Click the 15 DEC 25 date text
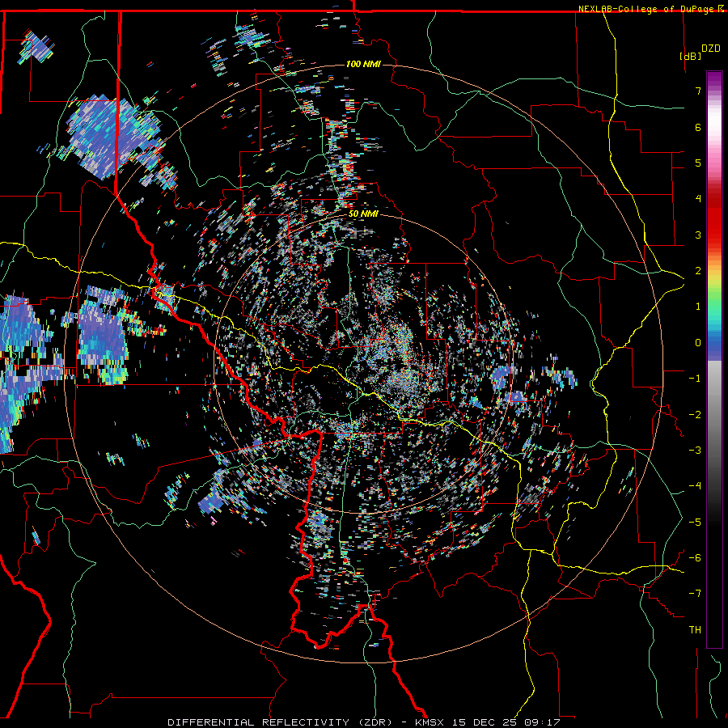This screenshot has width=728, height=728. 485,722
